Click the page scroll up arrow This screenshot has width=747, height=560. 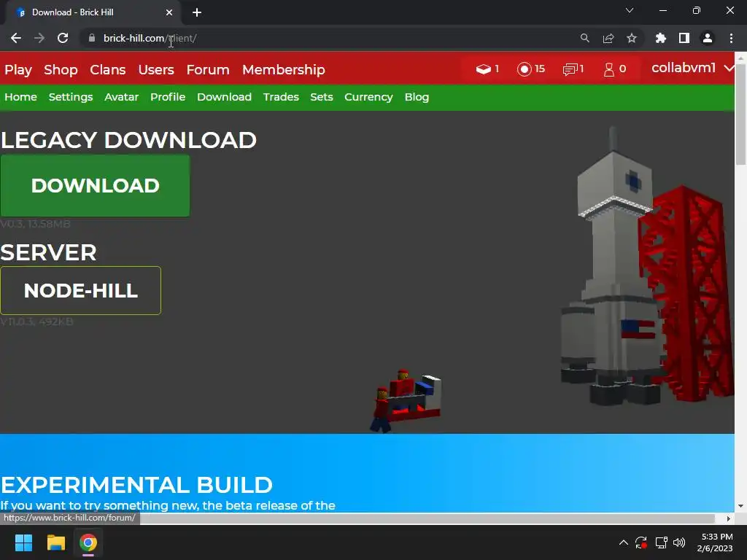coord(741,58)
